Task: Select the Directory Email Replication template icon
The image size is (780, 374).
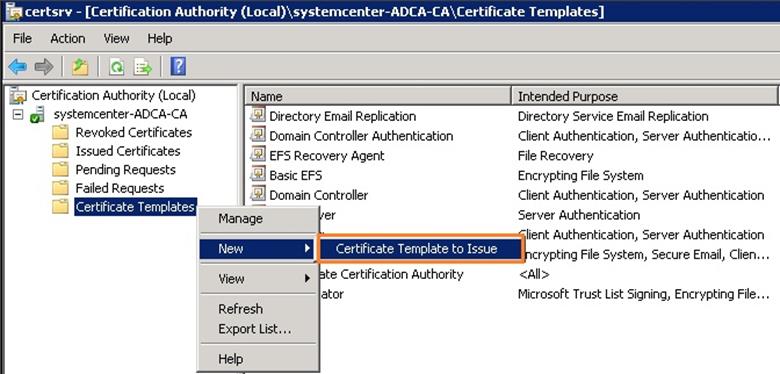Action: point(258,116)
